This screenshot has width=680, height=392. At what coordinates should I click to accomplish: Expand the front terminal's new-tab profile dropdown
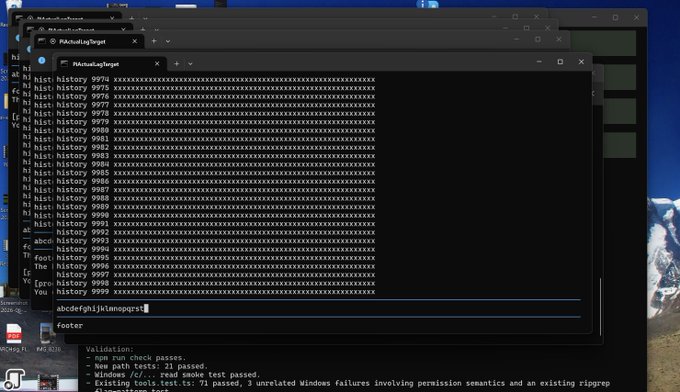coord(190,64)
